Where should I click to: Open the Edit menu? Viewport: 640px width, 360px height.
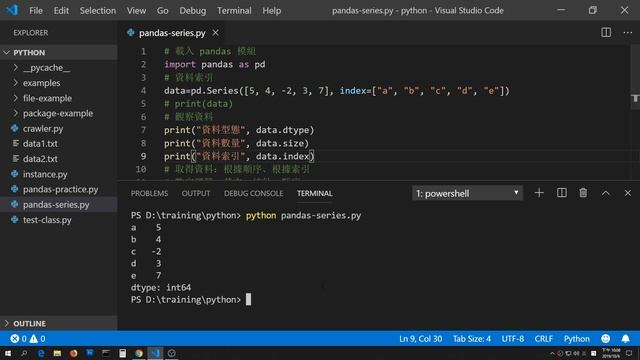pyautogui.click(x=61, y=11)
